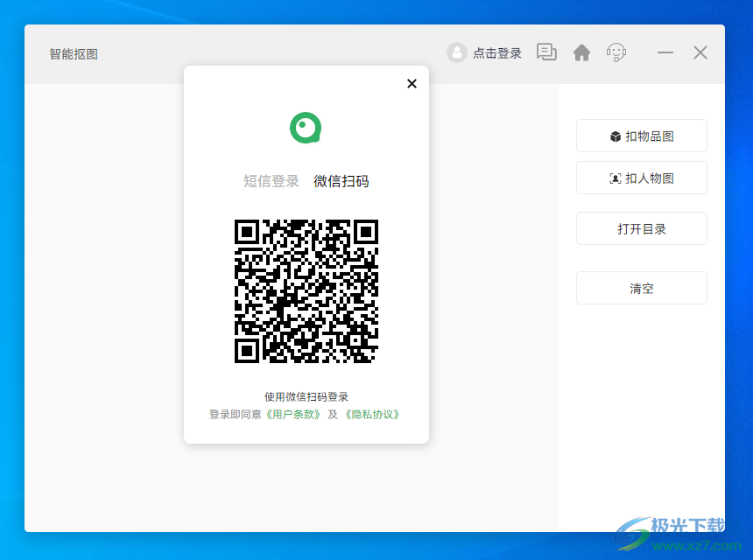Open the feedback message icon

pos(546,52)
